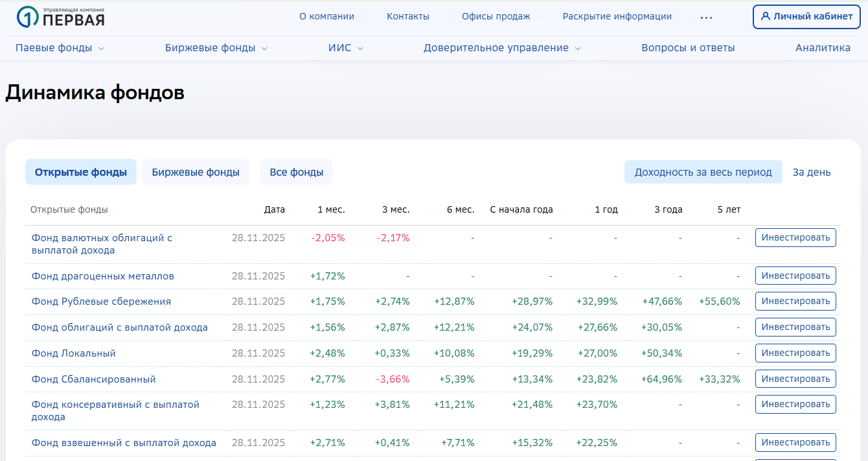Viewport: 868px width, 461px height.
Task: Open the ИИС dropdown menu
Action: pos(360,49)
